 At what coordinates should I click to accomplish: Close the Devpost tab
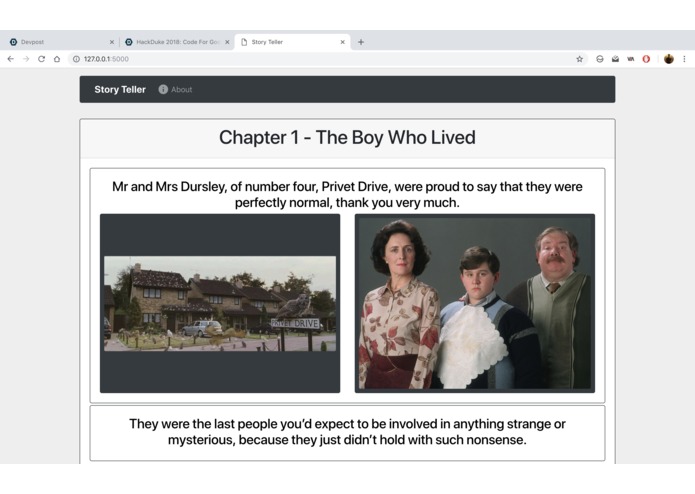(112, 42)
